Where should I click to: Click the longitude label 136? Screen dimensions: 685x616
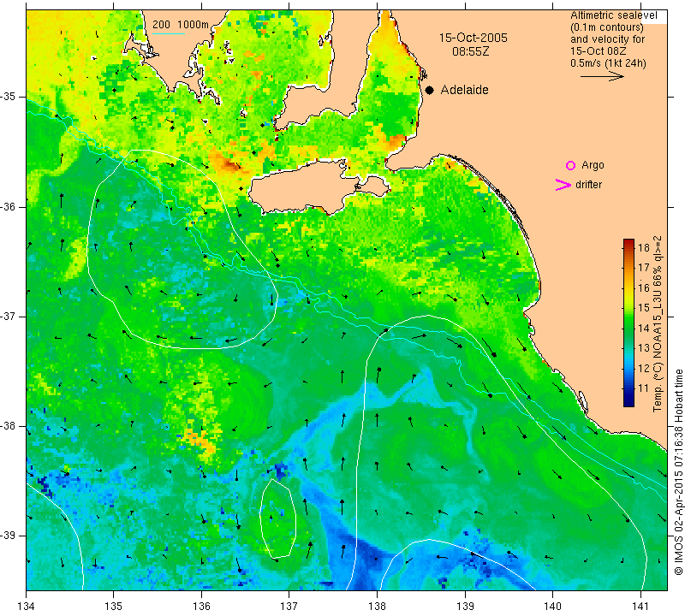coord(201,606)
